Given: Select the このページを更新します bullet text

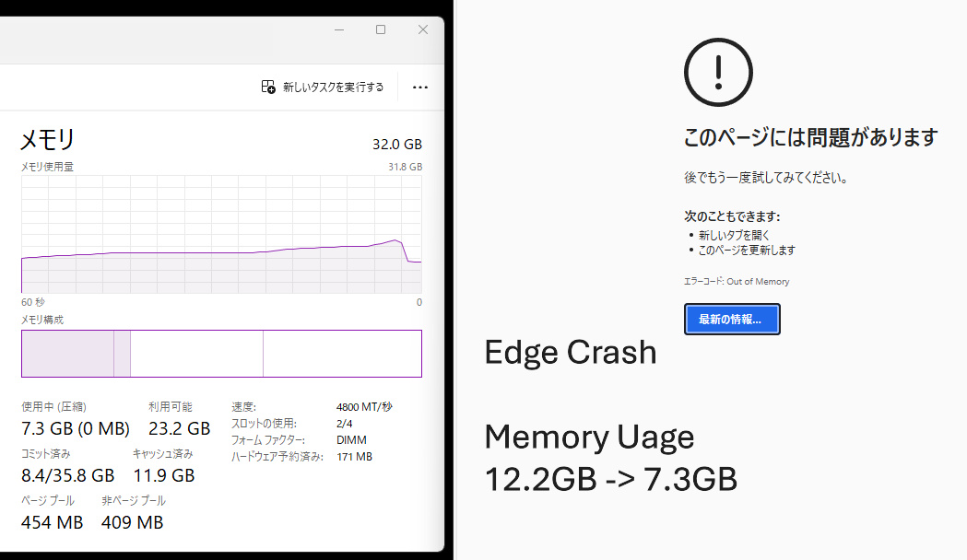Looking at the screenshot, I should tap(746, 250).
